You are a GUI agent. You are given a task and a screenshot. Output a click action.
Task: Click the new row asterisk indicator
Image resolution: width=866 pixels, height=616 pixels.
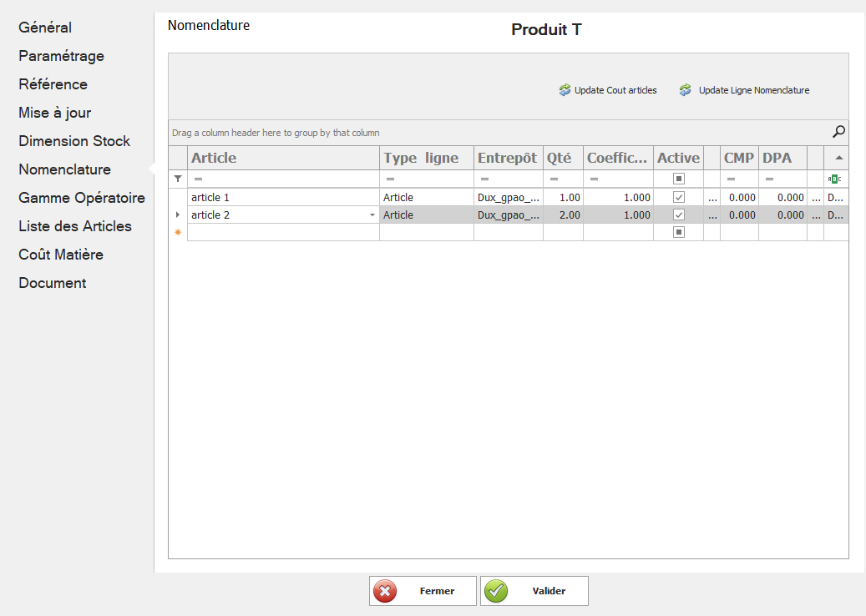177,232
